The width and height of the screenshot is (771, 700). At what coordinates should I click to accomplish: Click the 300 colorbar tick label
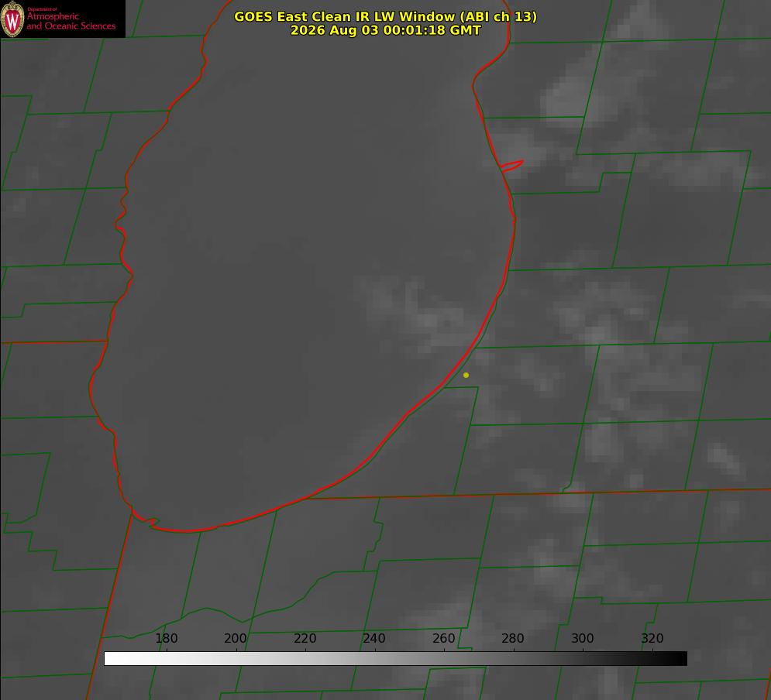(583, 638)
